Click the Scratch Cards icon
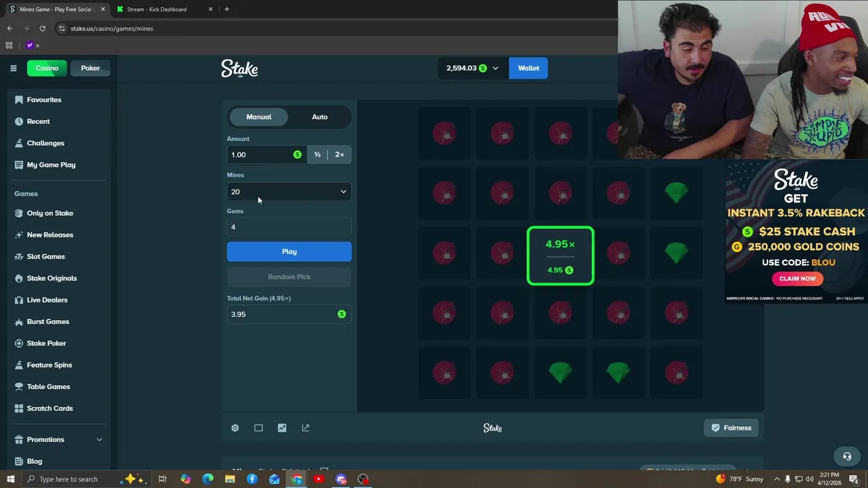 click(19, 408)
